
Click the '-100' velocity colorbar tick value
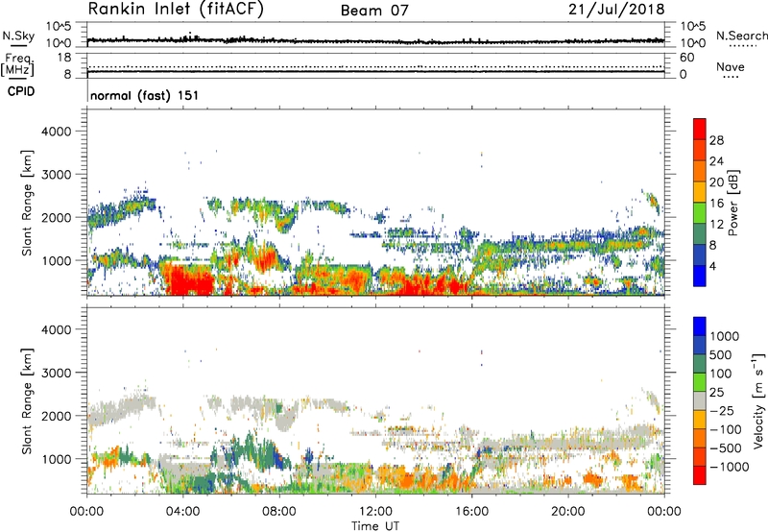[725, 429]
